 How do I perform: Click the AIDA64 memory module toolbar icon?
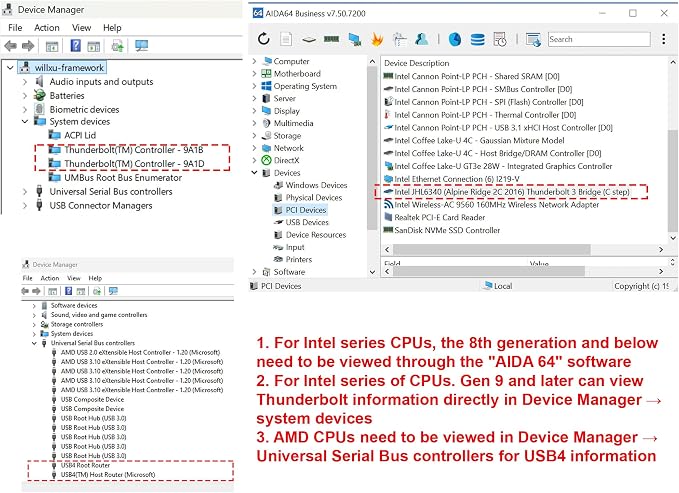(331, 39)
